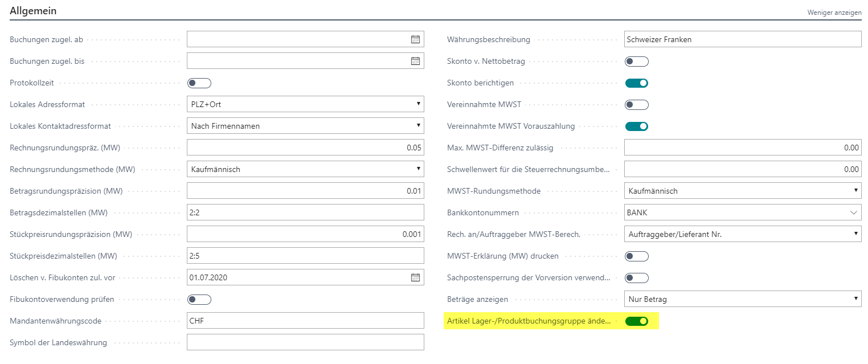The width and height of the screenshot is (868, 364).
Task: Turn off Vereinnahmte MWST Vorauszahlung switch
Action: click(637, 126)
